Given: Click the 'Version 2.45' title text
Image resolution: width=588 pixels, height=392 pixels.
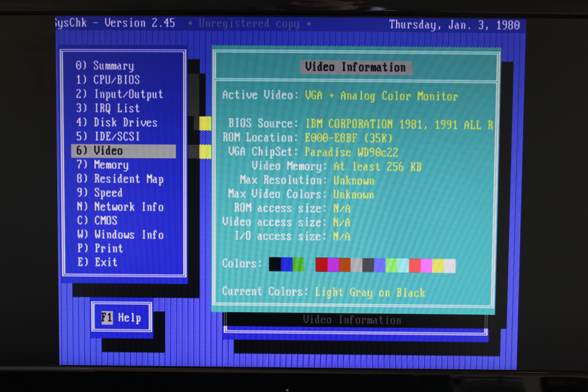Looking at the screenshot, I should 140,23.
